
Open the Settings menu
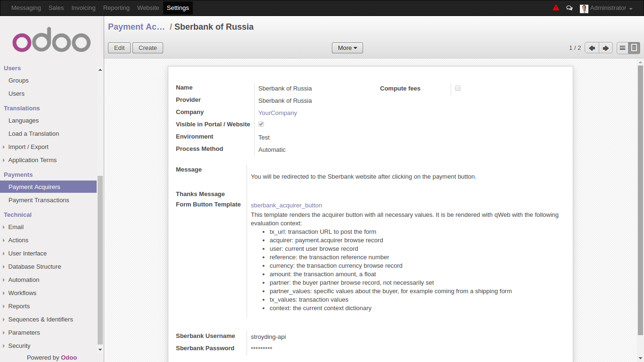tap(178, 8)
